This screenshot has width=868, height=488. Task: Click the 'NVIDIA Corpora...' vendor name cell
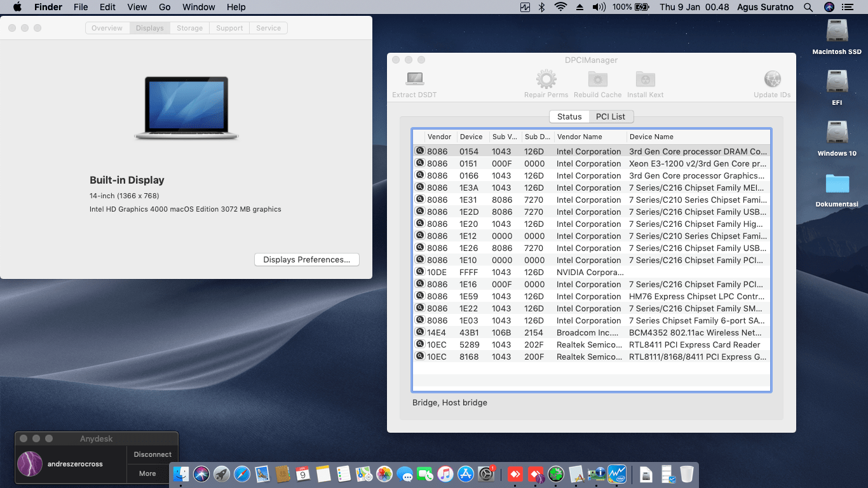coord(589,272)
